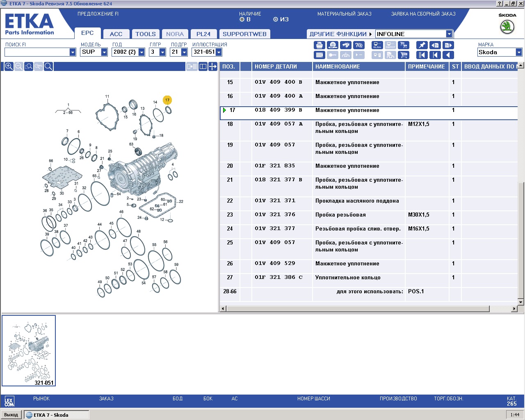
Task: Switch to the NORA tab
Action: coord(175,34)
